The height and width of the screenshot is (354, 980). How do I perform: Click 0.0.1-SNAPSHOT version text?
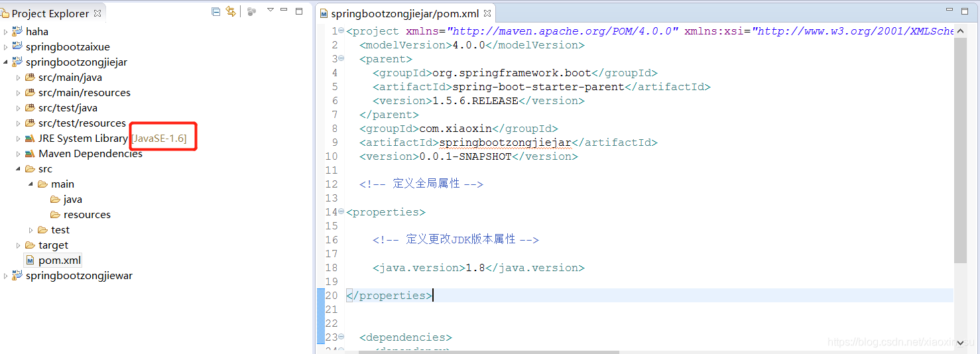click(x=465, y=156)
